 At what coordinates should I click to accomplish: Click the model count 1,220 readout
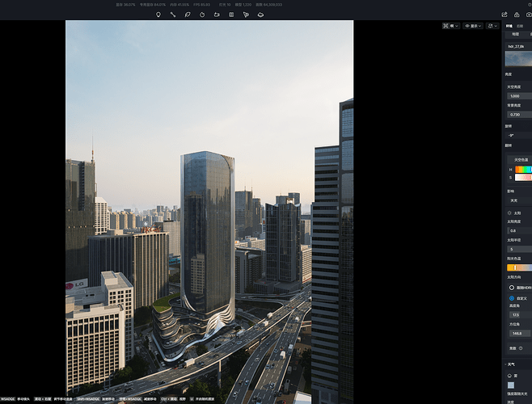[243, 5]
